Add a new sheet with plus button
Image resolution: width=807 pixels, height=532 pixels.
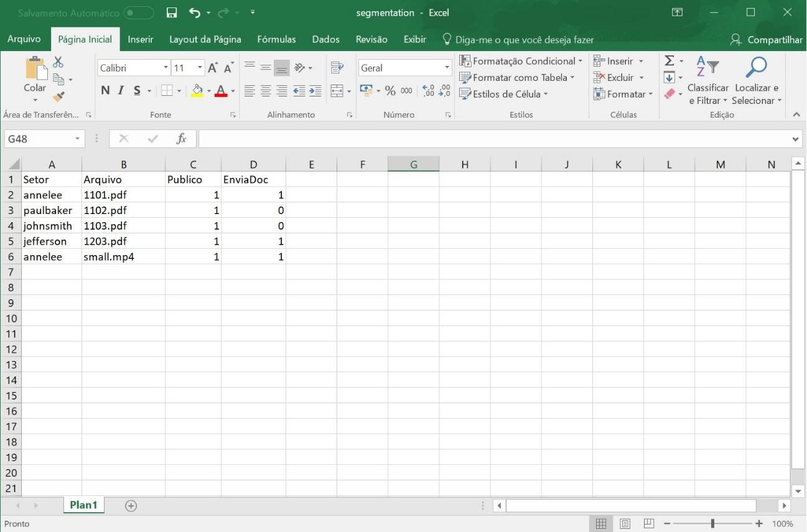[x=131, y=506]
